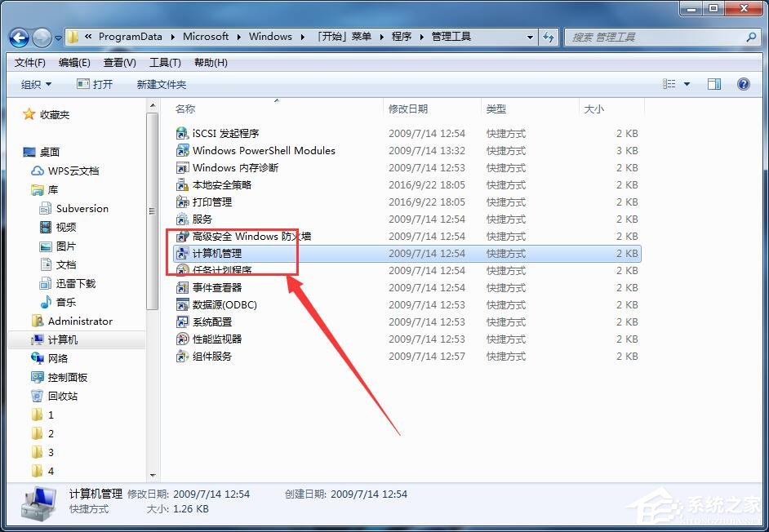The height and width of the screenshot is (532, 769).
Task: Toggle the preview pane icon
Action: (715, 83)
